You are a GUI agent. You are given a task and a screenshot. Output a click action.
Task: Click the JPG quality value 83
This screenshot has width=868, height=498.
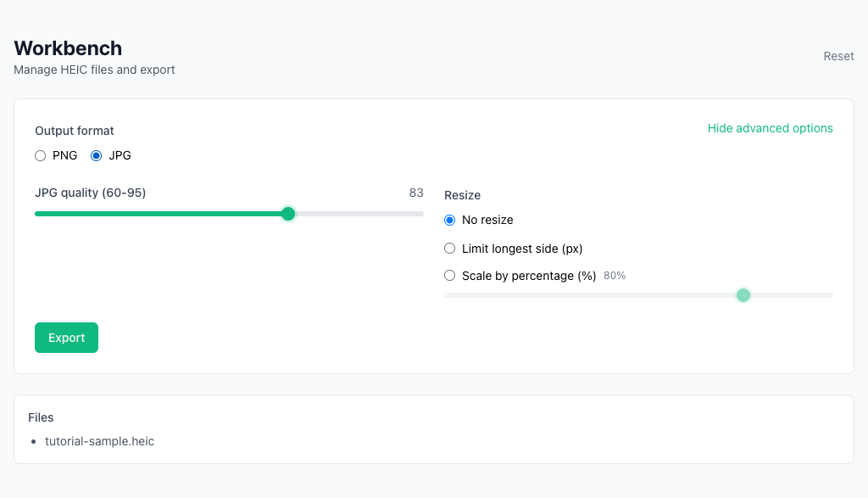click(416, 193)
